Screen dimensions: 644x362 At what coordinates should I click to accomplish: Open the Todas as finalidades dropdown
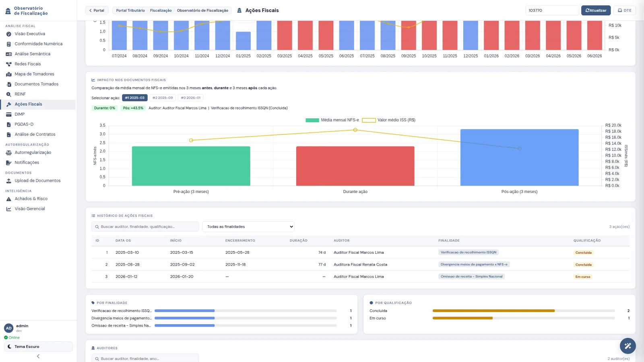tap(248, 226)
